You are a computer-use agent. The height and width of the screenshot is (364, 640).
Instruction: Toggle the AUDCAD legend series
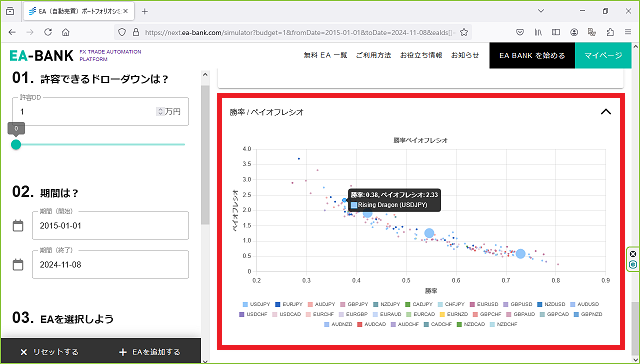tap(372, 324)
